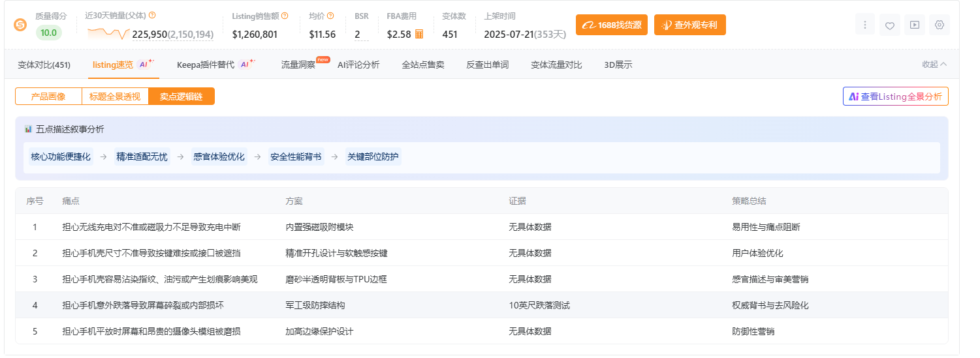Click help icon beside Listing销售额
This screenshot has height=358, width=980.
click(285, 16)
